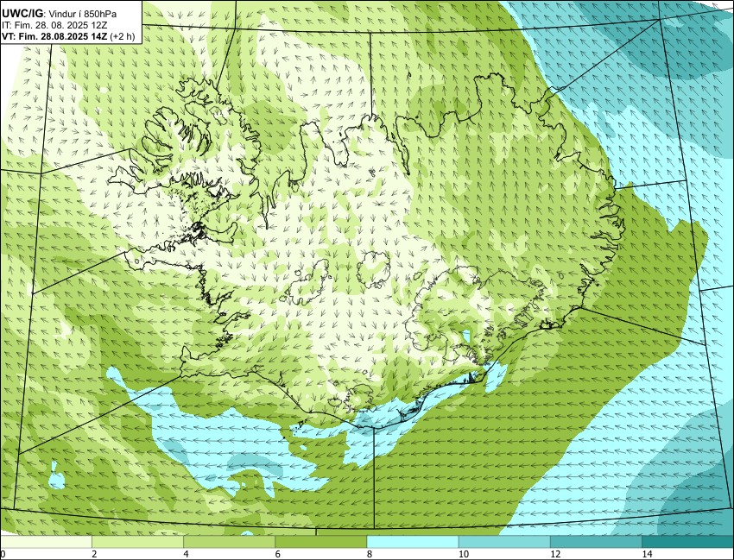Click the 8–10 light cyan legend swatch

point(413,542)
